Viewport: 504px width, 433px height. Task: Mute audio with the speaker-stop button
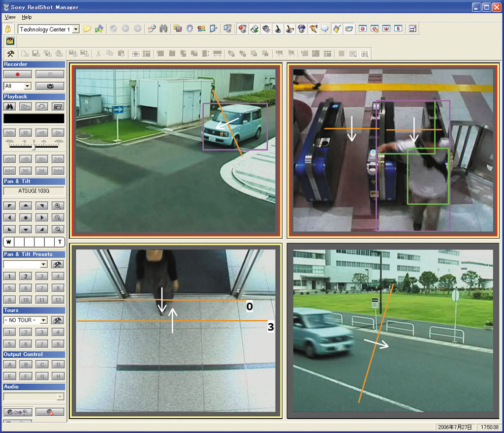50,412
